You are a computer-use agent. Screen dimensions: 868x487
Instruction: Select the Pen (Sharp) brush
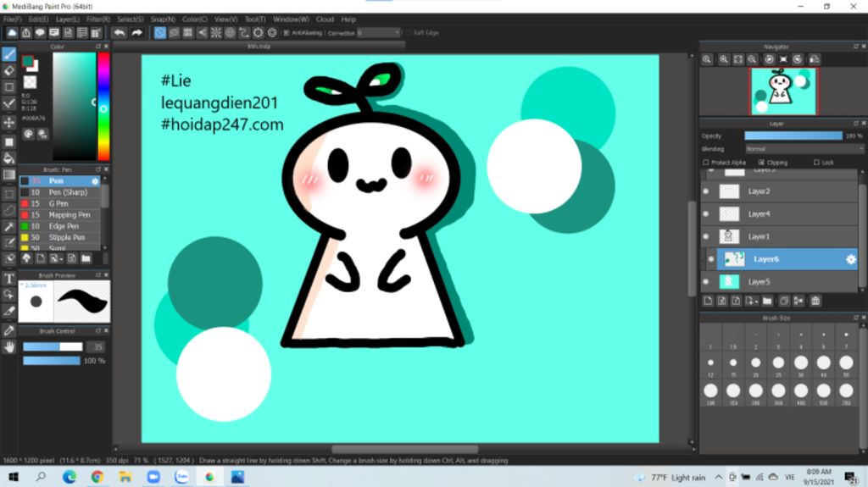pos(60,192)
